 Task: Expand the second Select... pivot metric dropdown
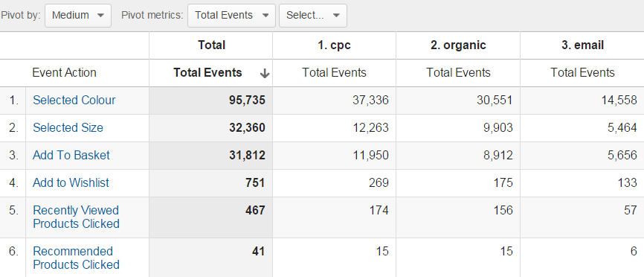(313, 16)
